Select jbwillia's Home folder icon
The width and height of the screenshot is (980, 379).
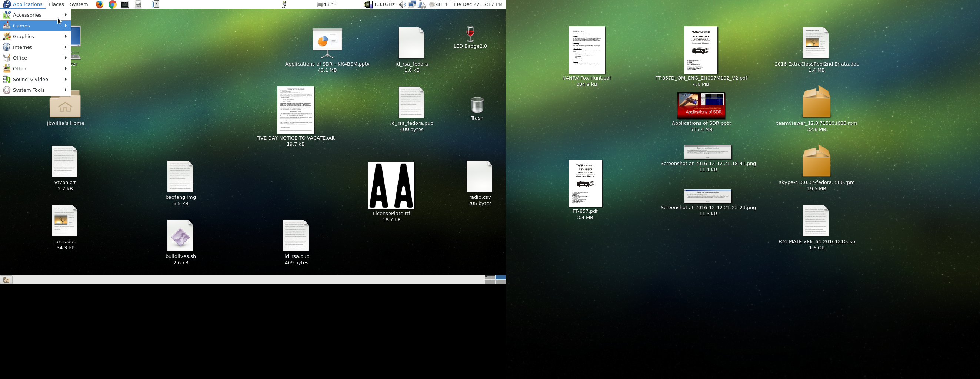66,104
